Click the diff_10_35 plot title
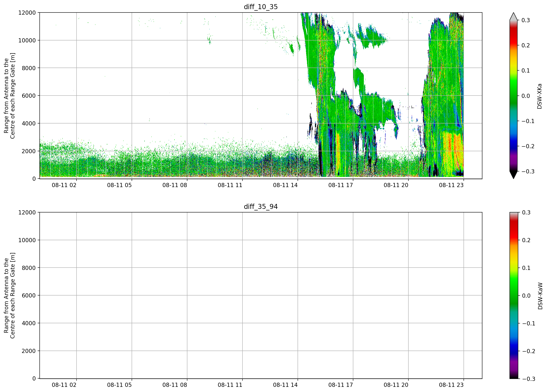Image resolution: width=547 pixels, height=392 pixels. tap(261, 7)
